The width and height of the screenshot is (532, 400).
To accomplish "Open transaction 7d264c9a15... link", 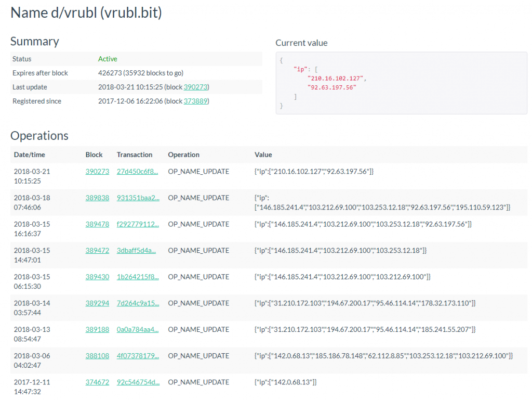I will click(138, 303).
